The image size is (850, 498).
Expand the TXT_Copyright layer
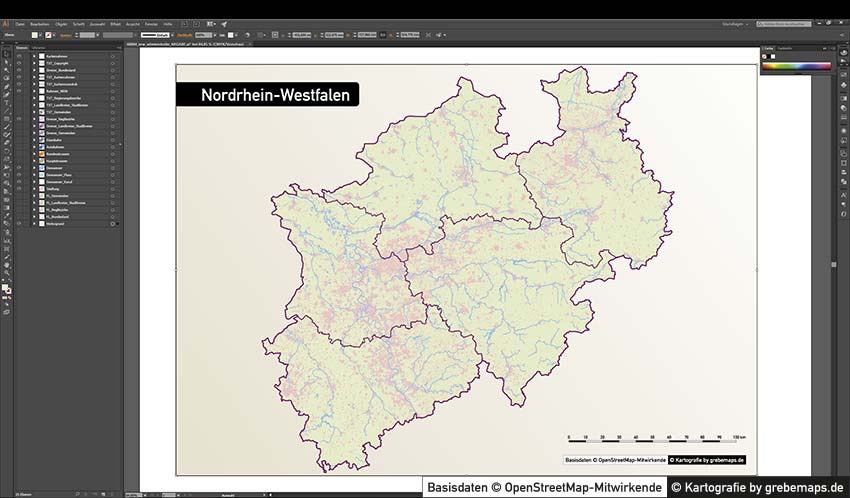(x=33, y=62)
